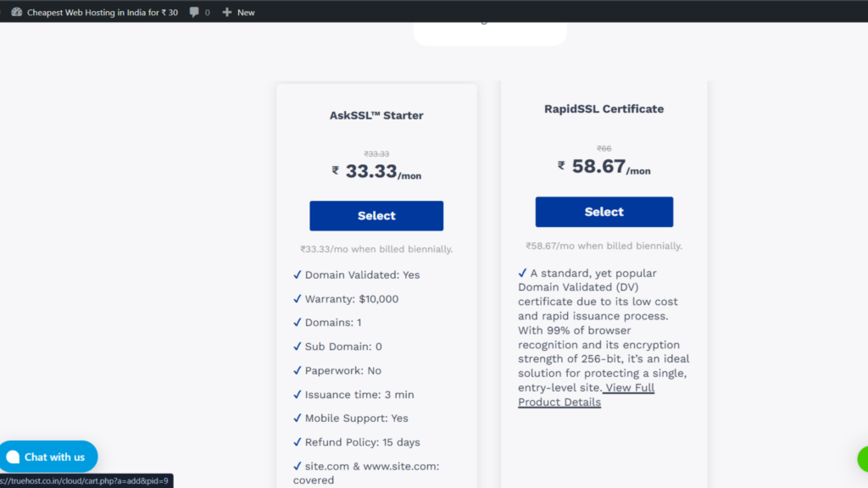
Task: Click the struck-through ₹66 price
Action: click(x=604, y=148)
